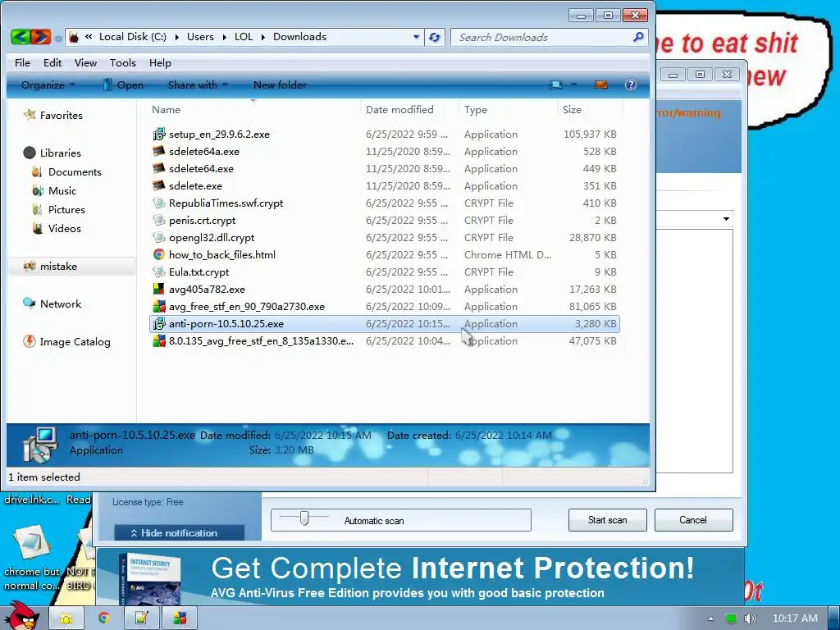Change view using the views icon
The image size is (840, 630).
click(557, 84)
